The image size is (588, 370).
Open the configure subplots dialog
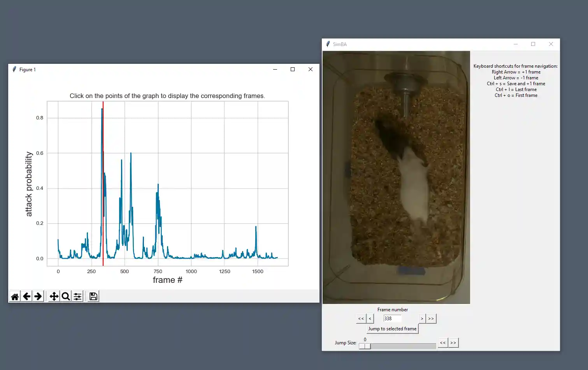pyautogui.click(x=77, y=296)
